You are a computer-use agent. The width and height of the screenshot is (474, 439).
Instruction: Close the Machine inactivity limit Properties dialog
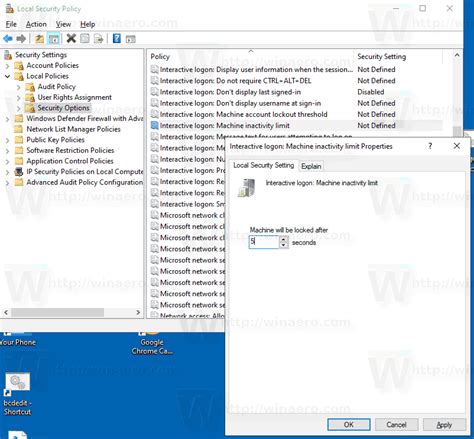coord(457,146)
